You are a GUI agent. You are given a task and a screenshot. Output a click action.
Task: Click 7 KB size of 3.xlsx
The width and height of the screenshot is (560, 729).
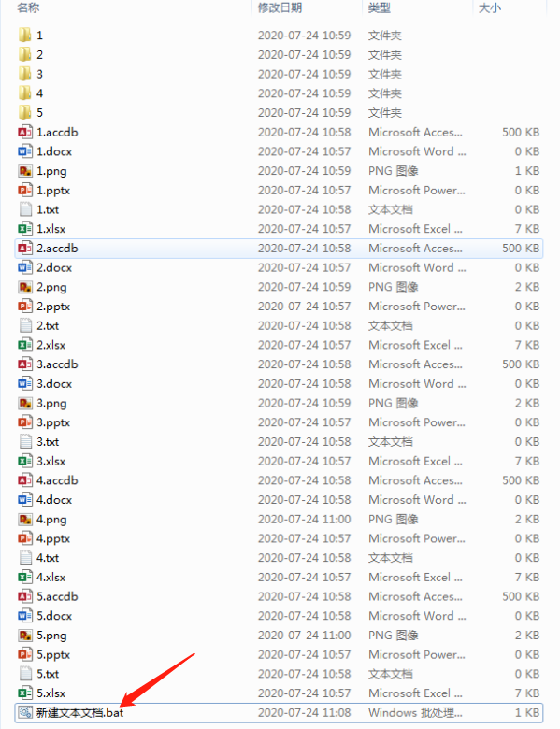(527, 461)
